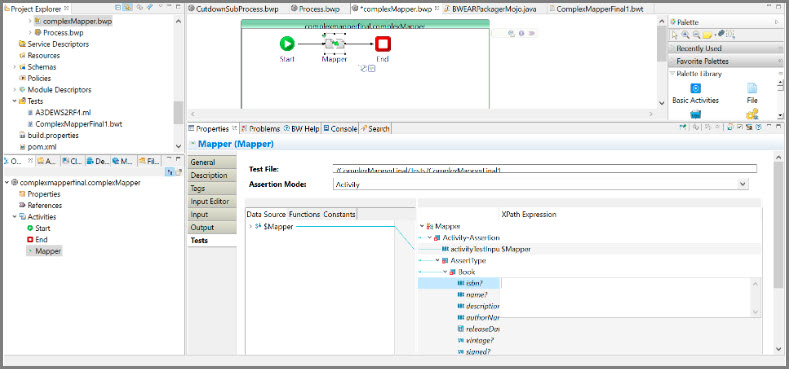Click Properties node in the outline
789x369 pixels.
coord(39,194)
